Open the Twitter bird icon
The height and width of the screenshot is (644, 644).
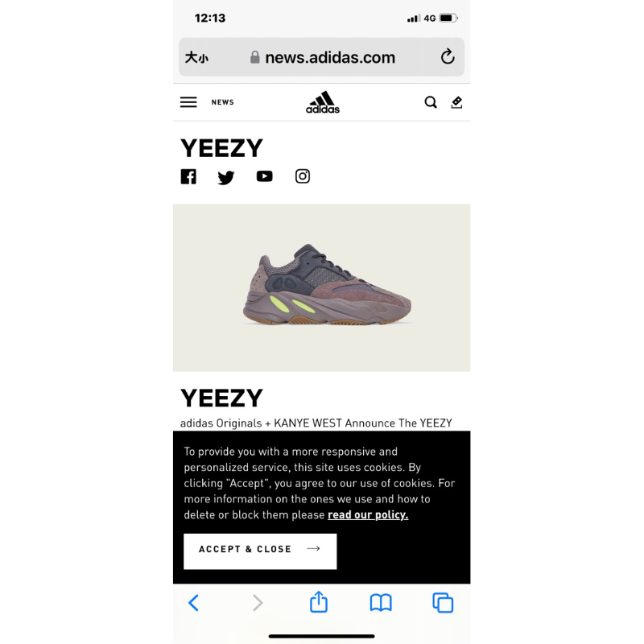tap(226, 177)
